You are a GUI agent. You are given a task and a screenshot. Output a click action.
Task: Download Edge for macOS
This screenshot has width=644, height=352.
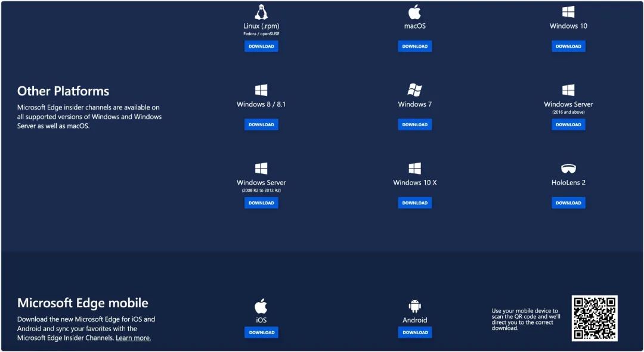click(415, 46)
